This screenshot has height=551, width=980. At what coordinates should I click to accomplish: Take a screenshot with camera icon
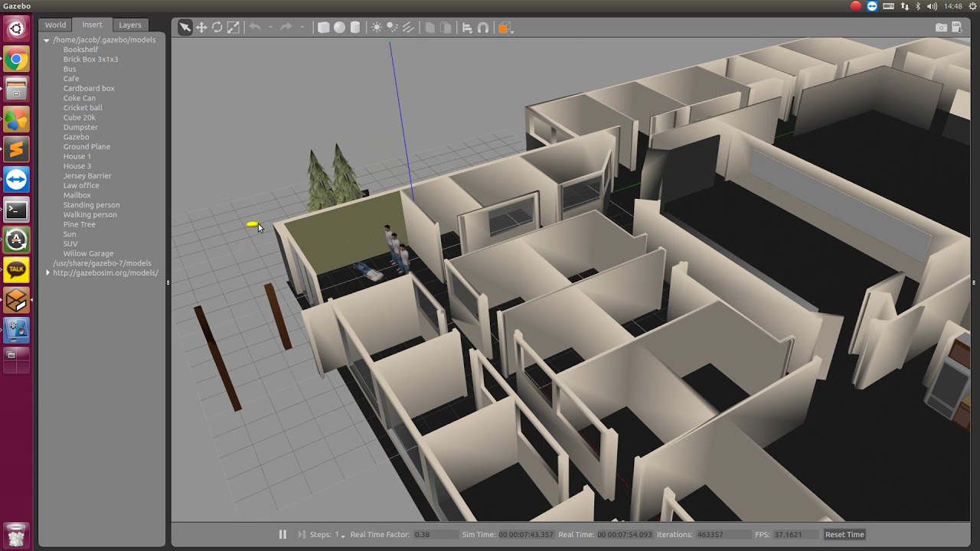[x=941, y=28]
